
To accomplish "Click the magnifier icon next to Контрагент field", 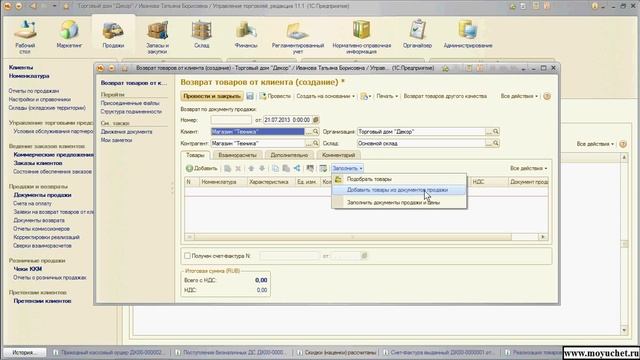I will [316, 143].
